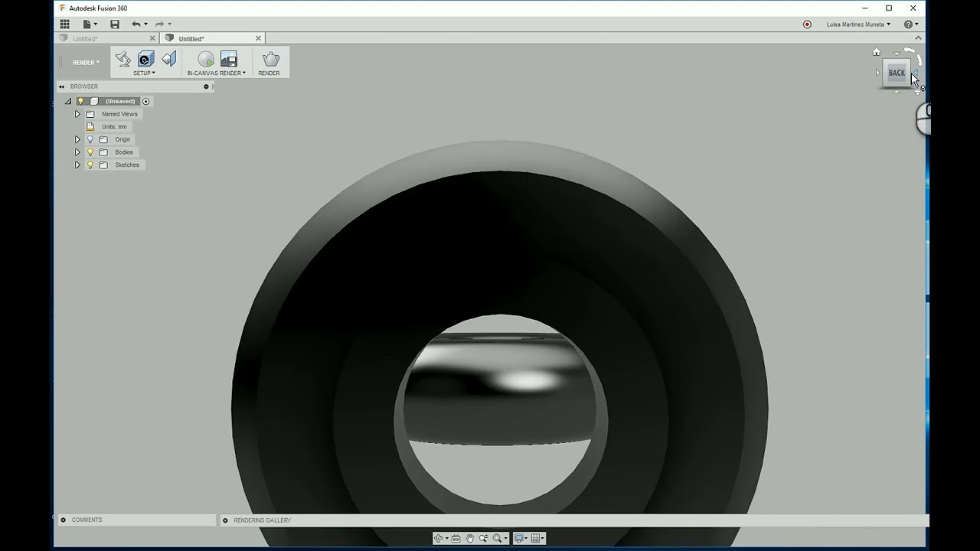The width and height of the screenshot is (980, 551).
Task: Click the Redo arrow
Action: tap(159, 24)
